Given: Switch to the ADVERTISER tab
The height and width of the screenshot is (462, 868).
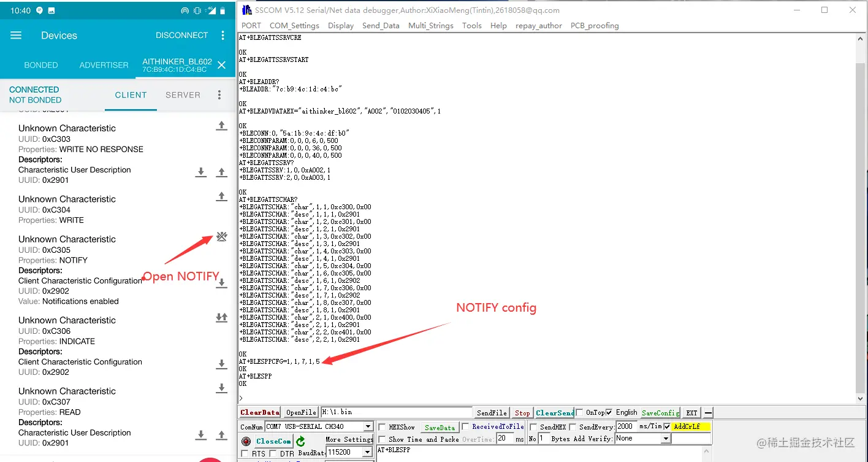Looking at the screenshot, I should coord(104,65).
